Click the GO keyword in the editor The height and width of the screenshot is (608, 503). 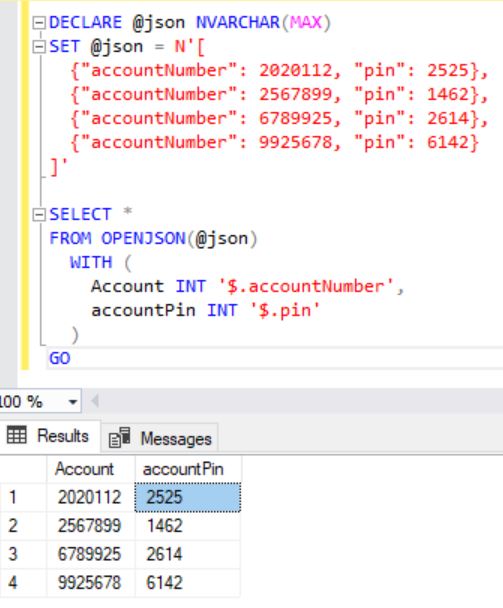pyautogui.click(x=60, y=358)
